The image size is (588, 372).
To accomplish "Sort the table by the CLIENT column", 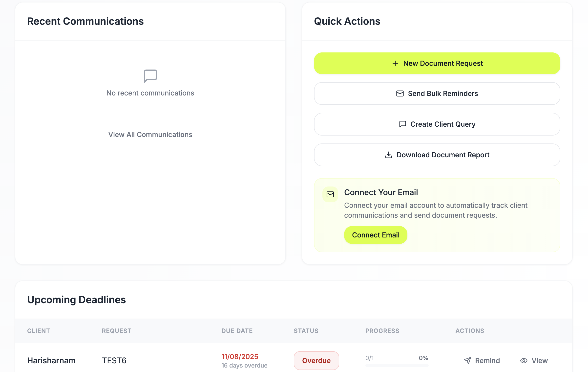I will 39,331.
